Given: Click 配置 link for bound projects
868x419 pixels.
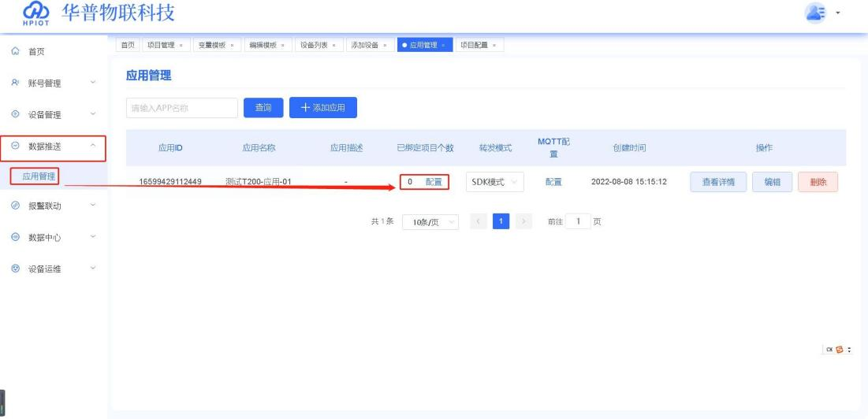Looking at the screenshot, I should (x=434, y=182).
